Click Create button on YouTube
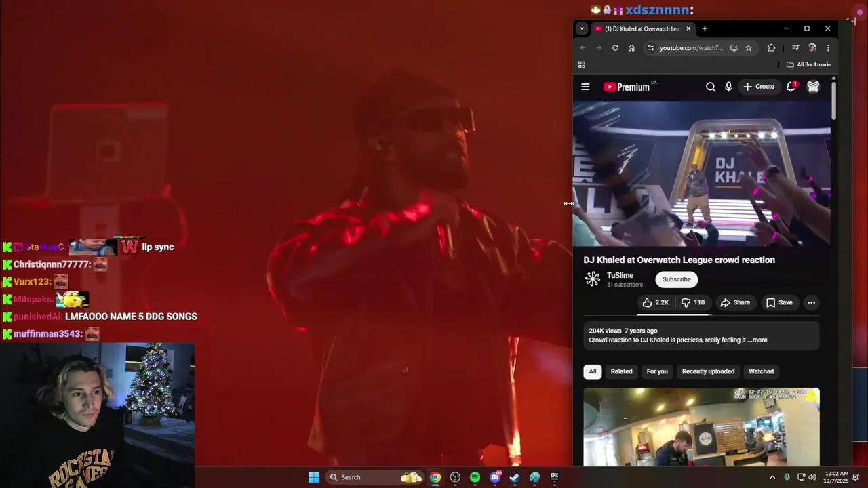Viewport: 868px width, 488px height. pyautogui.click(x=759, y=87)
